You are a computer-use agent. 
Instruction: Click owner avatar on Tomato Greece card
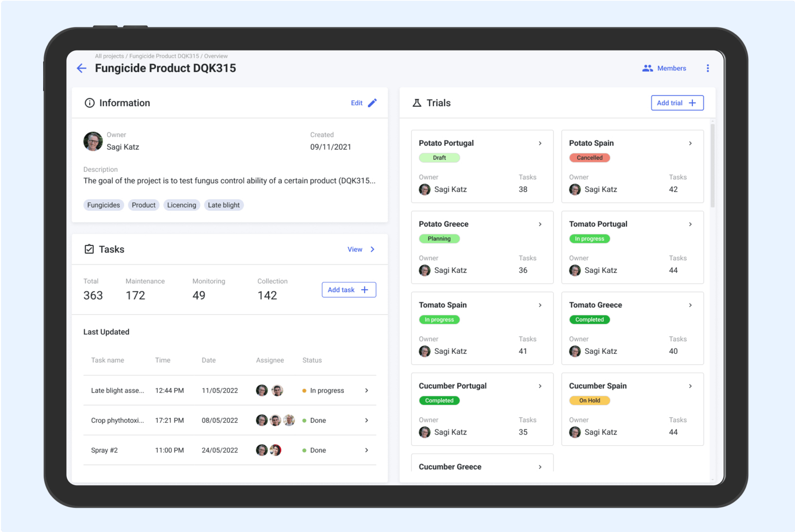(575, 352)
